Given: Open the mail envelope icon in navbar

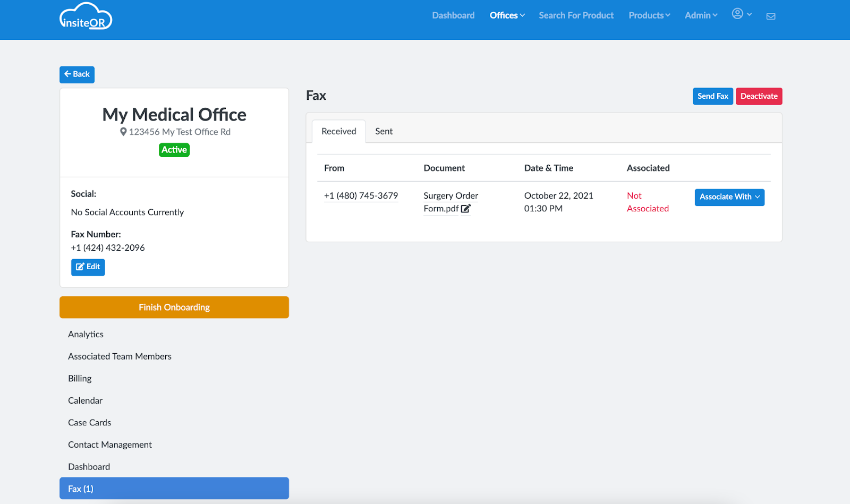Looking at the screenshot, I should (x=771, y=16).
